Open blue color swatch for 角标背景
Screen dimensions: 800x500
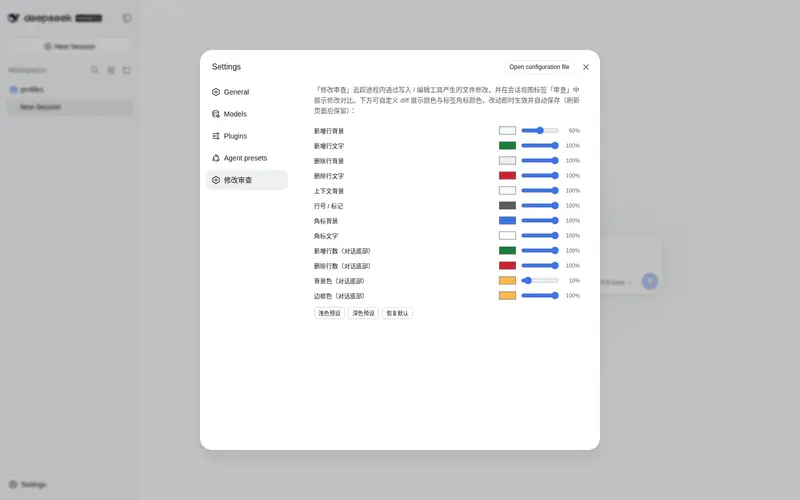(x=507, y=220)
